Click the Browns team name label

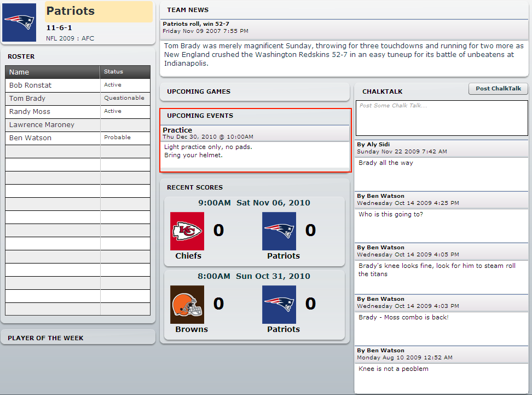coord(192,329)
